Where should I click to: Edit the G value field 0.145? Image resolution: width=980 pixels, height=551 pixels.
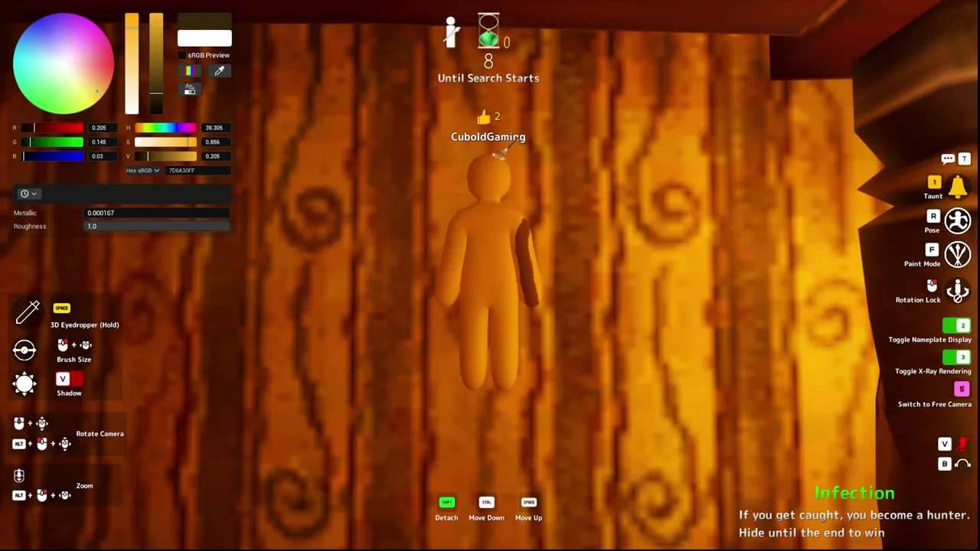tap(101, 142)
